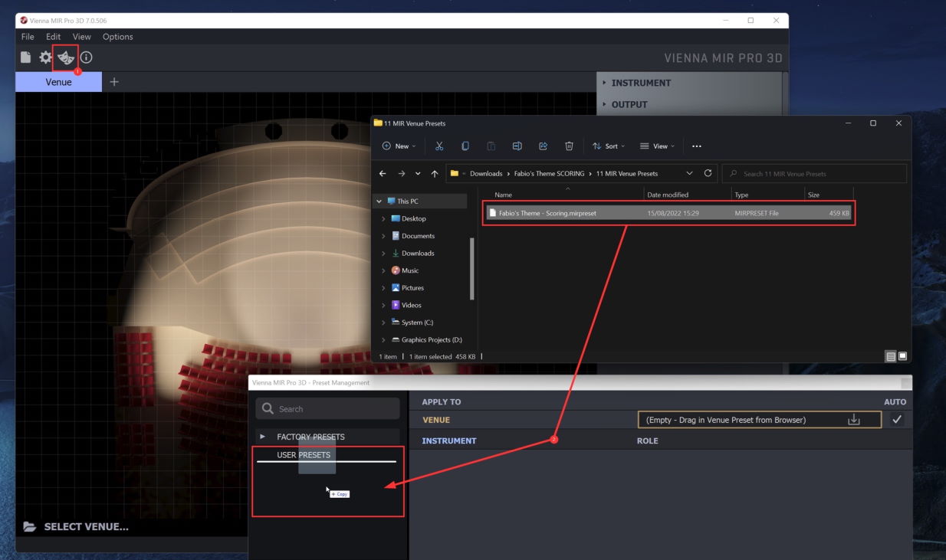Click 11 MIR Venue Presets breadcrumb

tap(627, 174)
